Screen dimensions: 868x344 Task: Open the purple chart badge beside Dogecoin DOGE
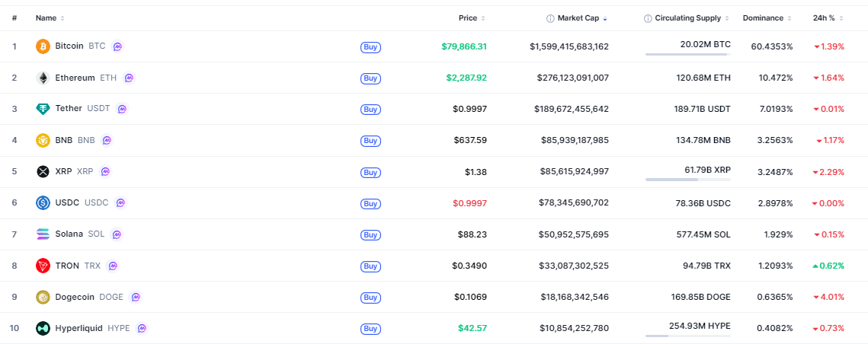(136, 297)
